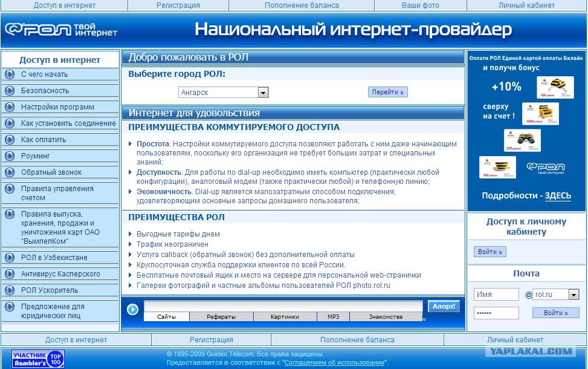
Task: Click the РОЛ 'твой интернет' logo
Action: 61,30
